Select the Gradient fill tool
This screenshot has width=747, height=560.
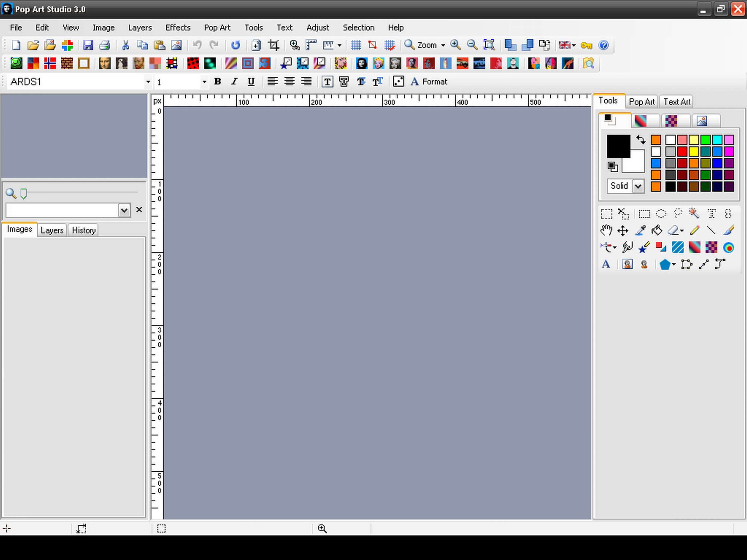pyautogui.click(x=694, y=247)
